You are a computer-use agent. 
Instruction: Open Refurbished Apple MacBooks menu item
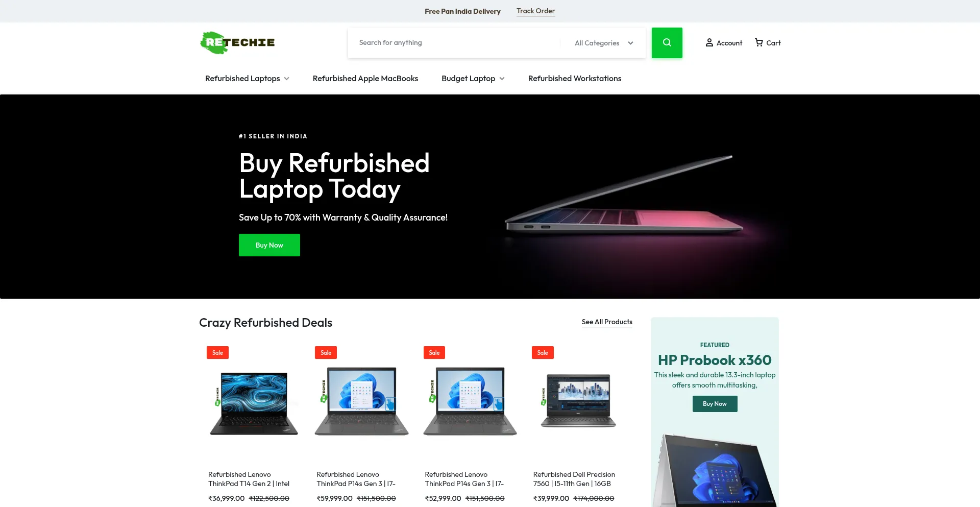click(x=365, y=79)
